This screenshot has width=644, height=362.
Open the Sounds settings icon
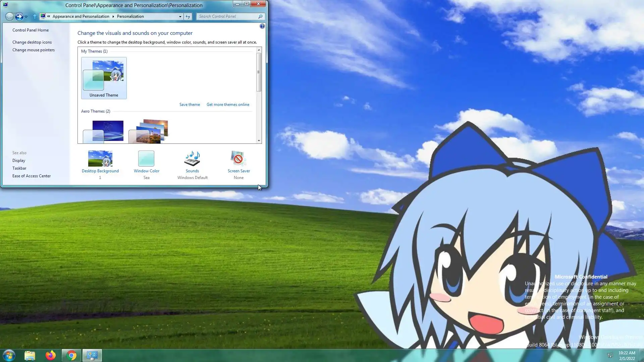[x=192, y=159]
